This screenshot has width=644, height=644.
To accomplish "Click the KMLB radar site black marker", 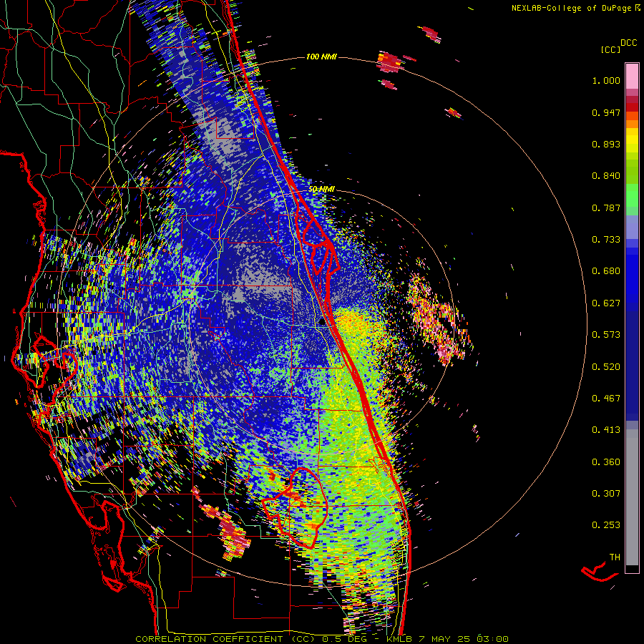I will click(x=322, y=323).
